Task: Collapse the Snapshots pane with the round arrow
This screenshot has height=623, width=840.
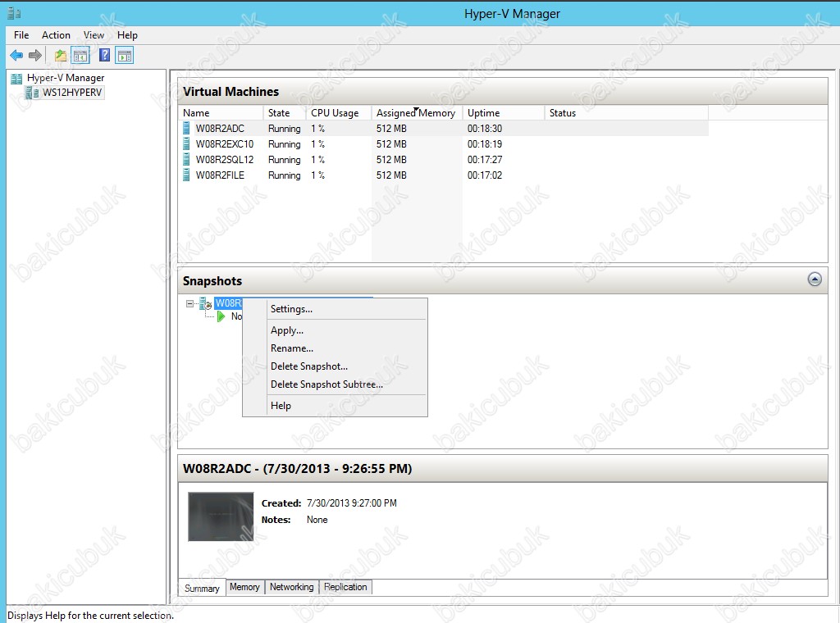Action: [815, 280]
